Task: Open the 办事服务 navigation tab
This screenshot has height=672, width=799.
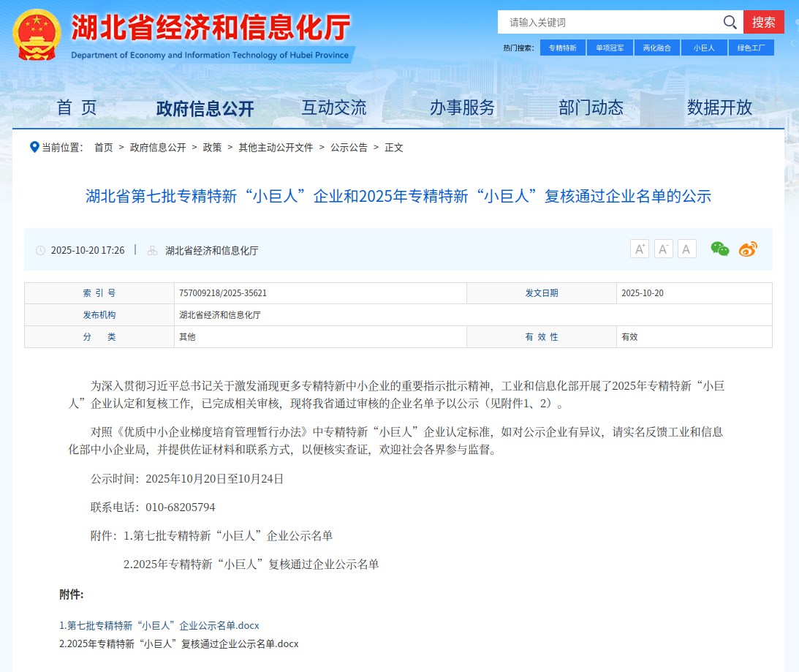Action: (x=462, y=107)
